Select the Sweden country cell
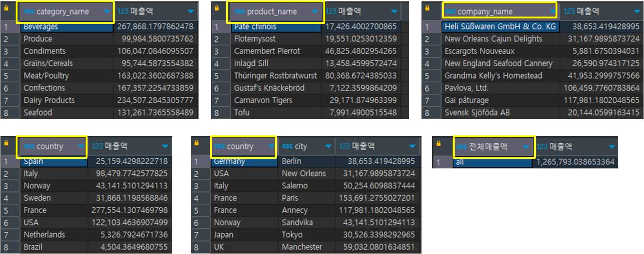644x254 pixels. click(54, 198)
